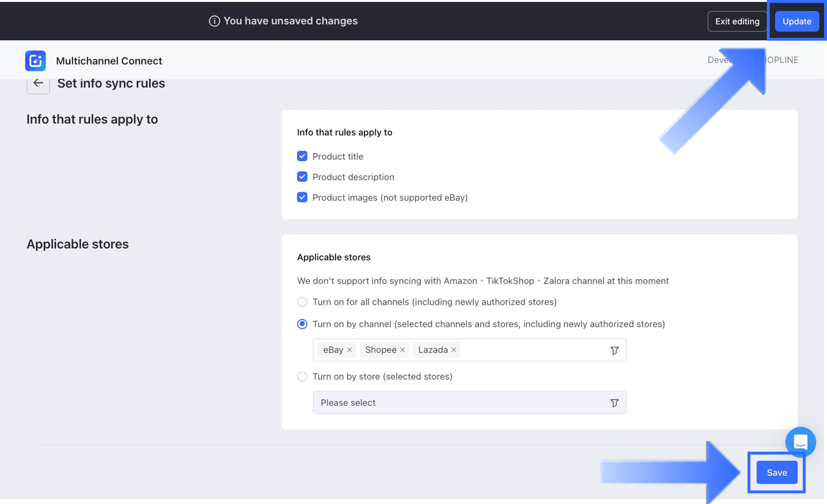Click the Exit editing button
The width and height of the screenshot is (827, 504).
click(x=737, y=21)
